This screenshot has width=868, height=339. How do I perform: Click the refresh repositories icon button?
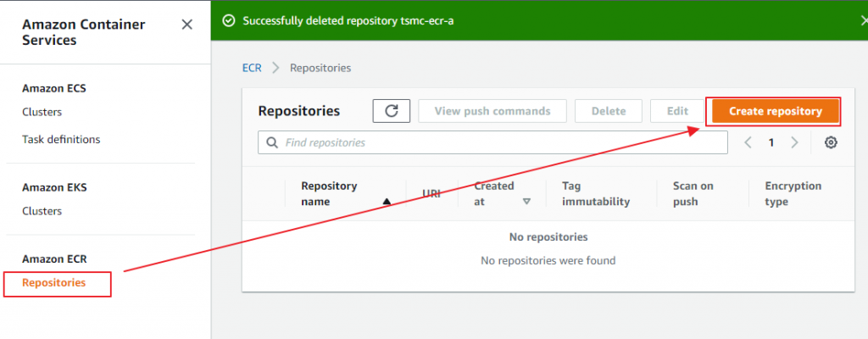pos(392,111)
